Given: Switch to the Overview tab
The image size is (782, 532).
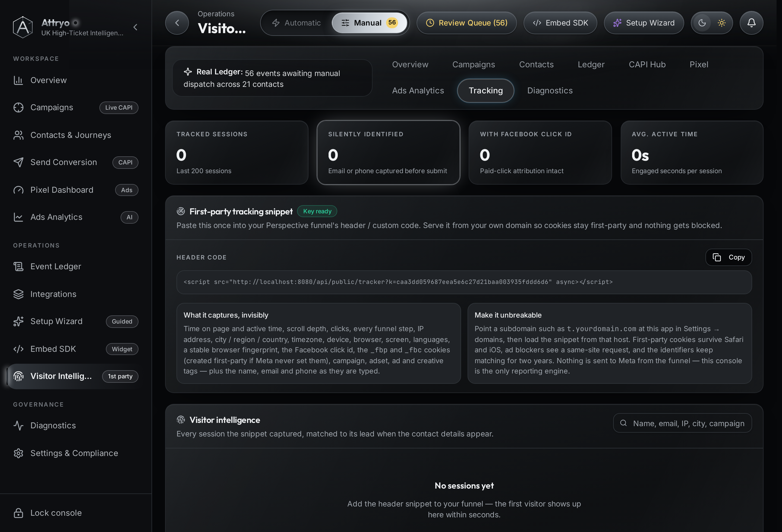Looking at the screenshot, I should 410,64.
